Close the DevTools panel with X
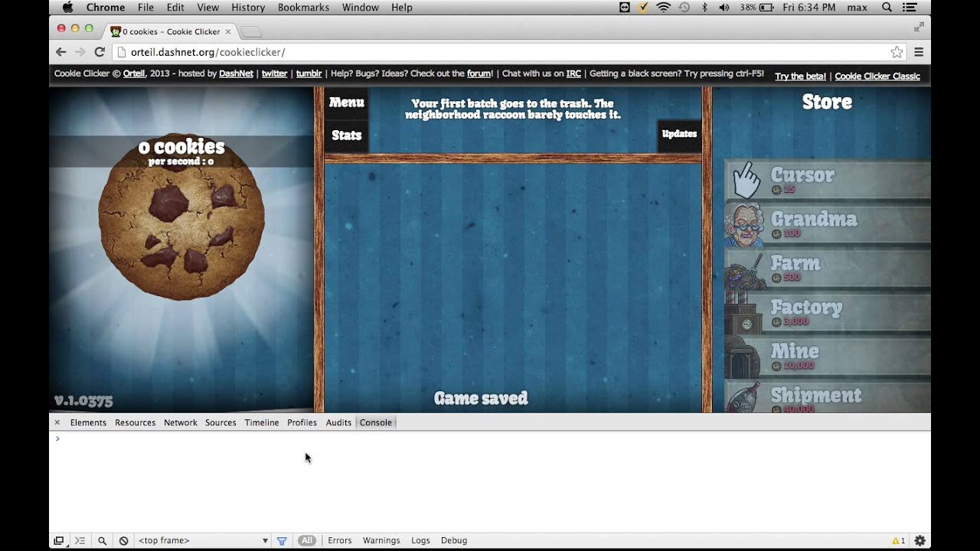980x551 pixels. (x=57, y=422)
